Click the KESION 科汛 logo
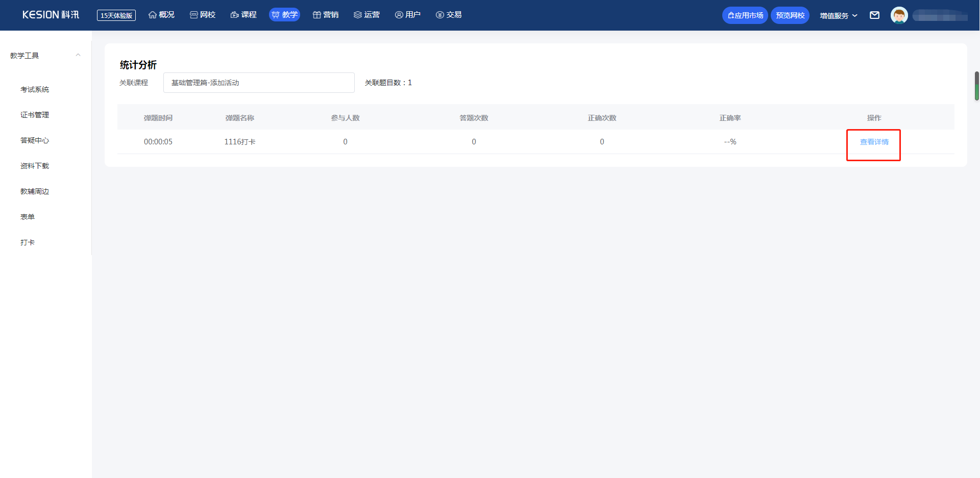 click(51, 15)
